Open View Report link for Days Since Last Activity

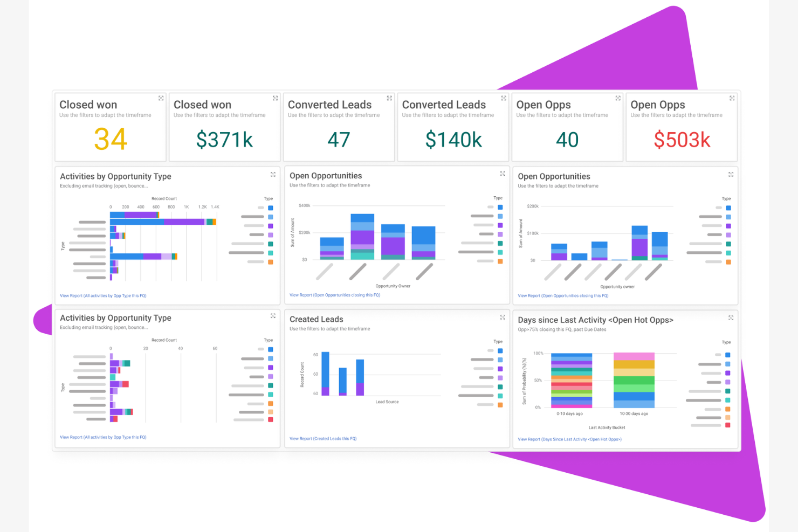point(569,439)
